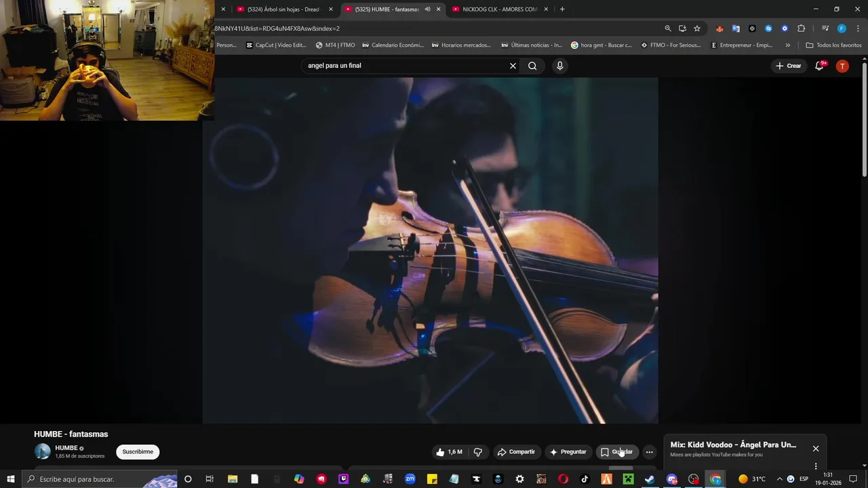The width and height of the screenshot is (868, 488).
Task: Open the Extensions puzzle-piece menu
Action: [802, 28]
